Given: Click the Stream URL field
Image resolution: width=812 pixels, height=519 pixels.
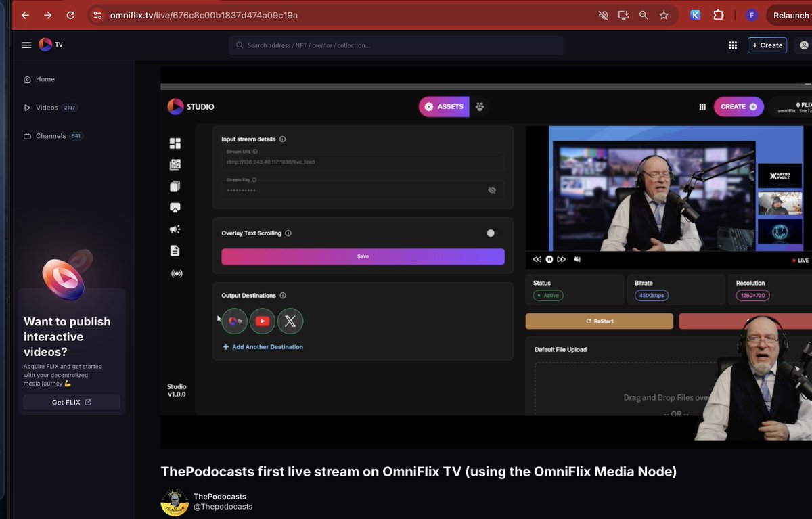Looking at the screenshot, I should pyautogui.click(x=363, y=160).
